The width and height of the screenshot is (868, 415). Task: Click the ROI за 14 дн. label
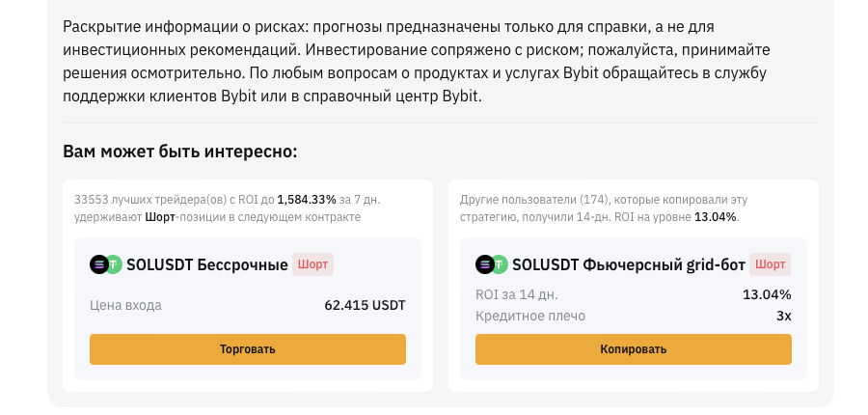coord(517,294)
